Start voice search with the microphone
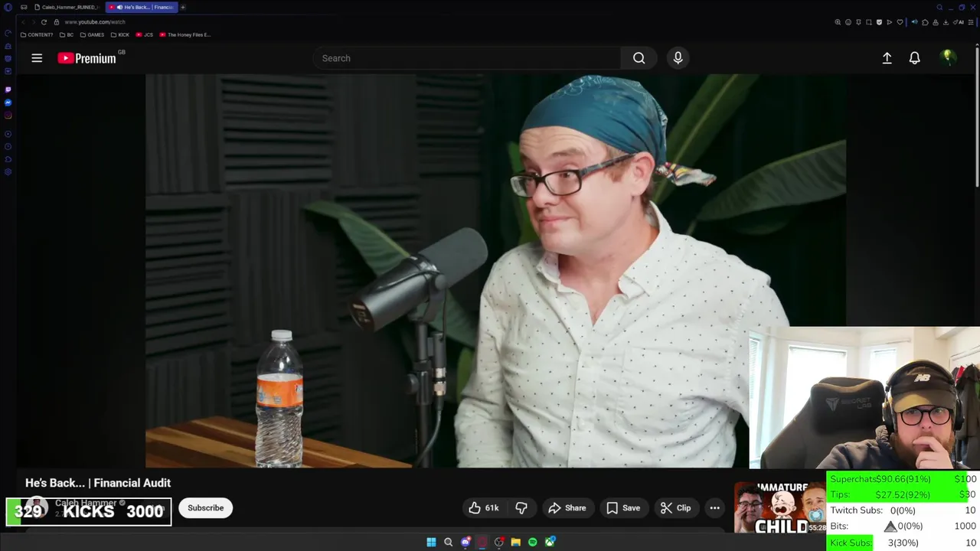The width and height of the screenshot is (980, 551). [x=678, y=58]
